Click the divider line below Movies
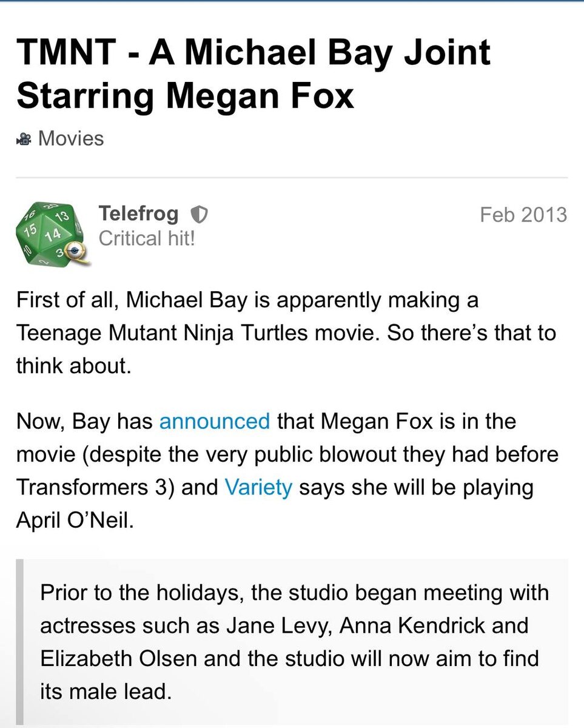 (292, 178)
